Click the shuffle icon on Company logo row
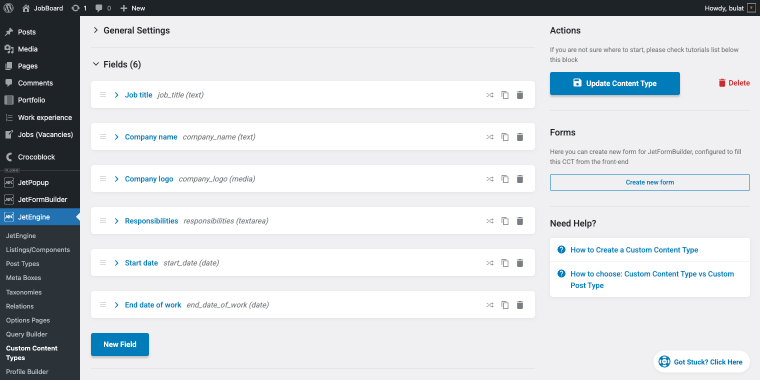This screenshot has height=380, width=760. point(490,179)
